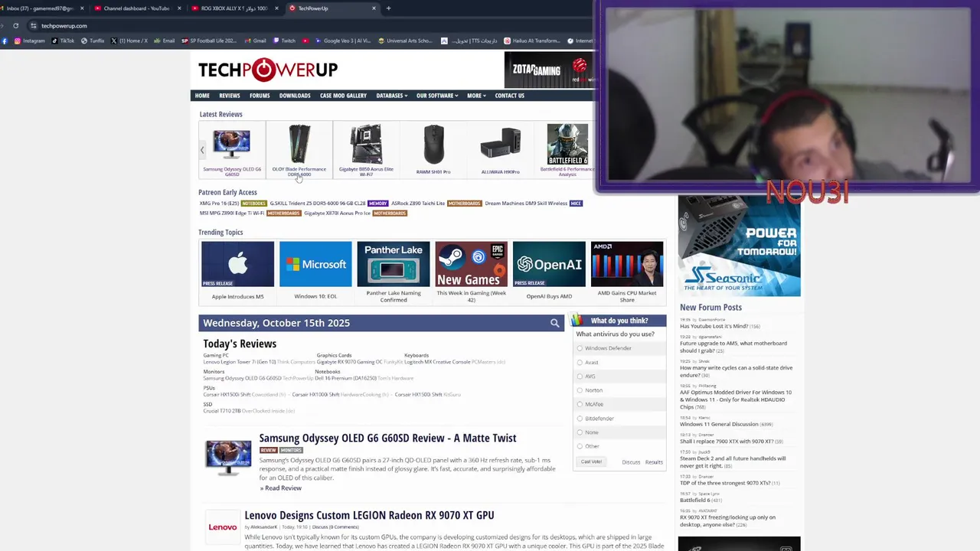The width and height of the screenshot is (980, 551).
Task: Open the TikTok bookmark
Action: [x=63, y=41]
